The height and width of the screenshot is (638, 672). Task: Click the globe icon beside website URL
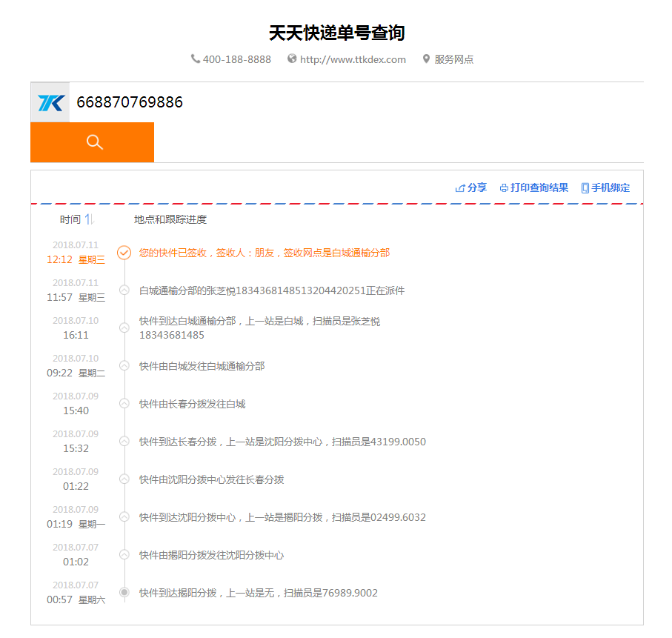click(x=292, y=59)
